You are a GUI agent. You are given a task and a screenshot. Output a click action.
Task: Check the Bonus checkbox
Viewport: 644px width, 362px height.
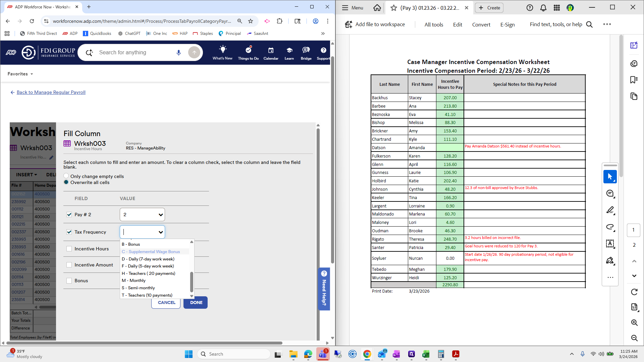[69, 281]
